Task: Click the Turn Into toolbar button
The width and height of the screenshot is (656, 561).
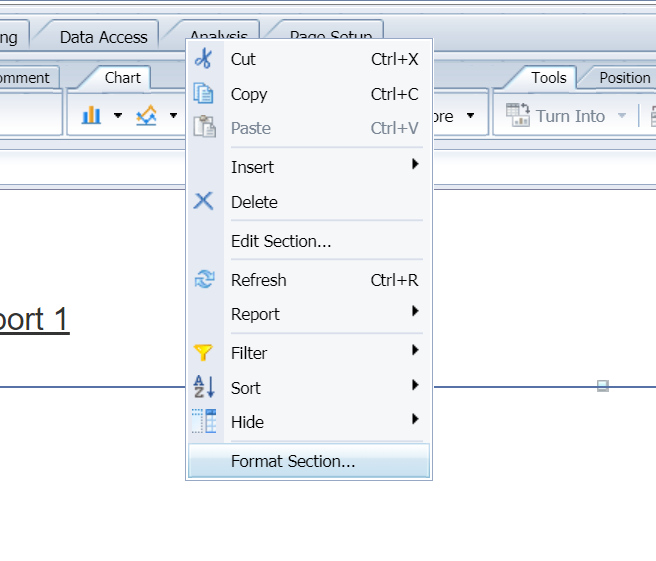Action: point(556,116)
